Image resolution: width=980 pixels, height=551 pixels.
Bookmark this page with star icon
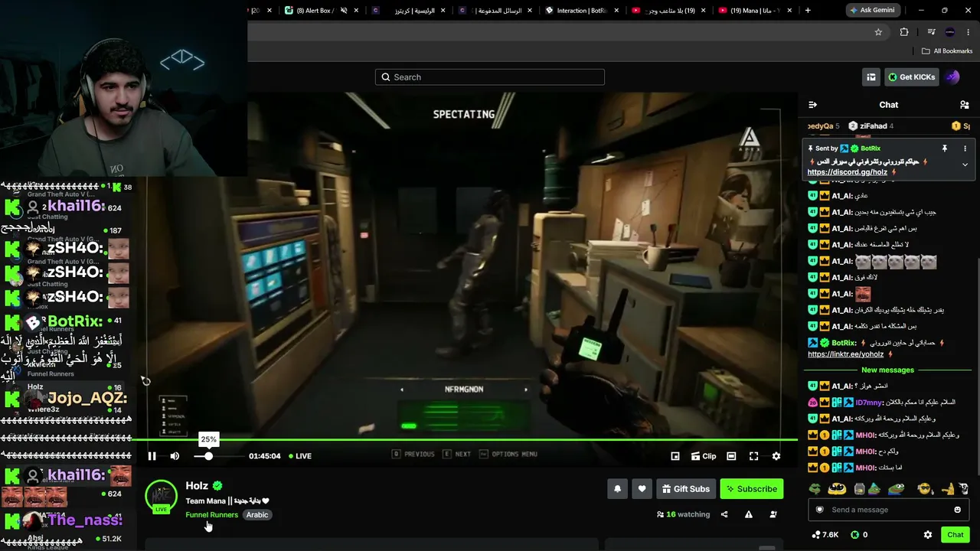(878, 32)
